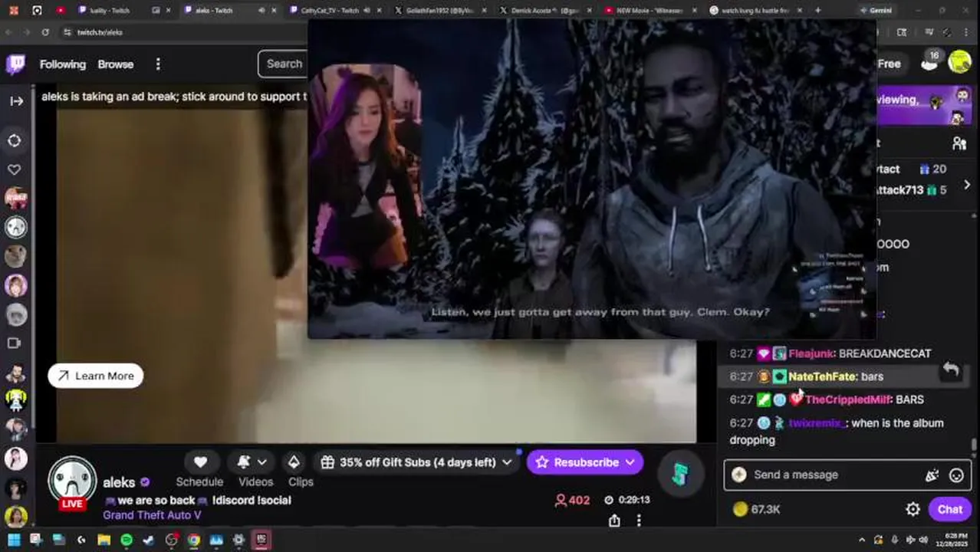The height and width of the screenshot is (552, 980).
Task: Open notifications inbox showing 16
Action: click(930, 61)
